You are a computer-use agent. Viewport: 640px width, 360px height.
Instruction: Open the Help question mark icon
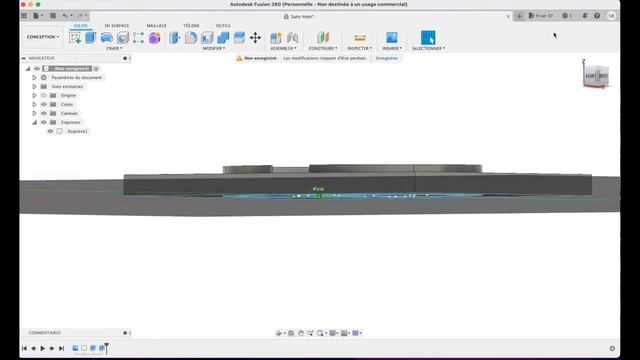[597, 16]
